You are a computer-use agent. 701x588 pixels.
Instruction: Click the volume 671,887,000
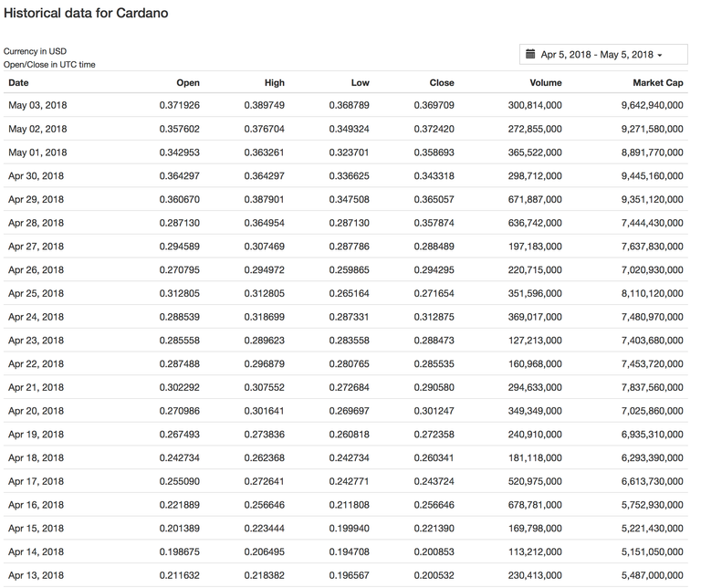point(535,199)
